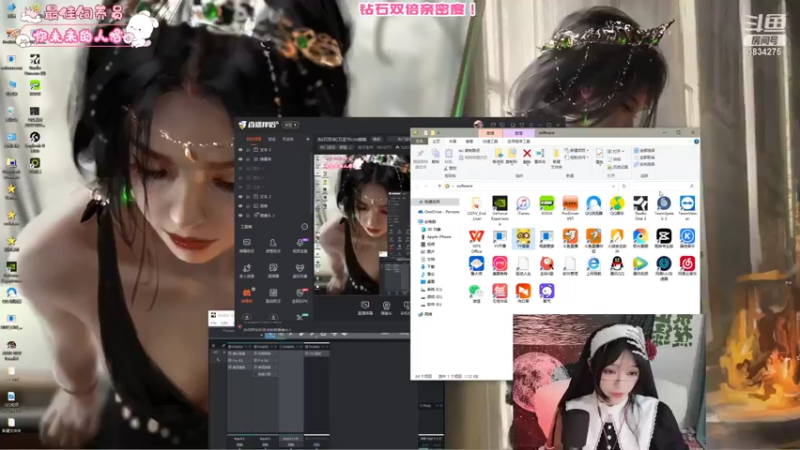Click the stream preview thumbnail in 直播伴侣
The width and height of the screenshot is (800, 450).
pos(361,224)
